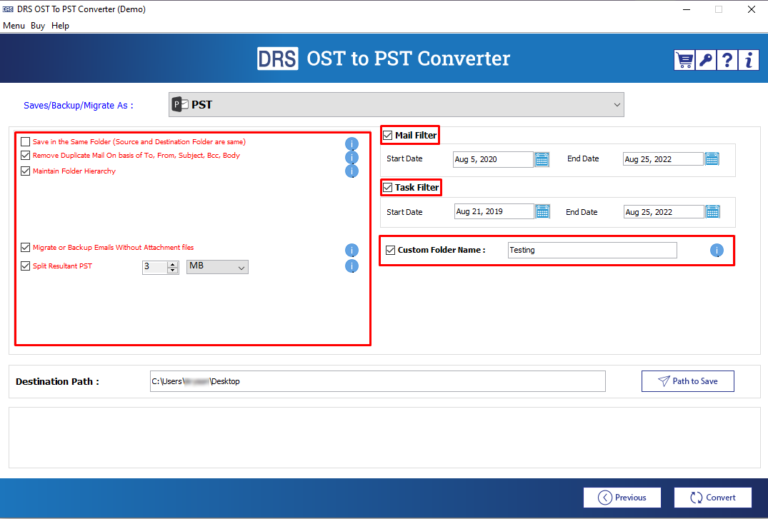Click the split size number stepper
The height and width of the screenshot is (519, 768).
click(172, 267)
